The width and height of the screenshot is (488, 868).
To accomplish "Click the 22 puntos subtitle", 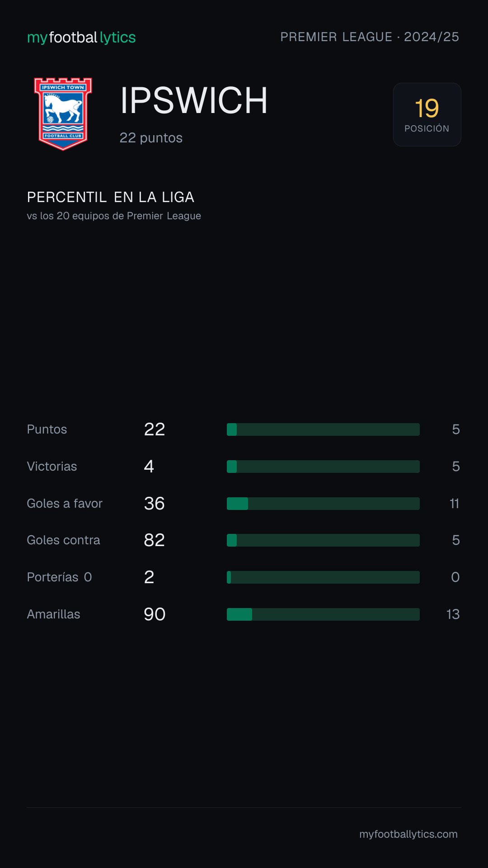I will coord(151,138).
